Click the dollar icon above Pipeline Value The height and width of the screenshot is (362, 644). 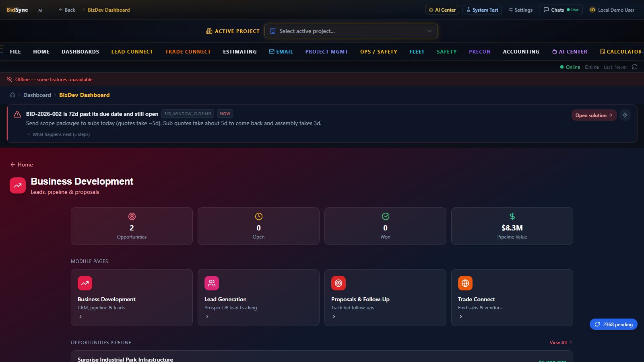(512, 216)
